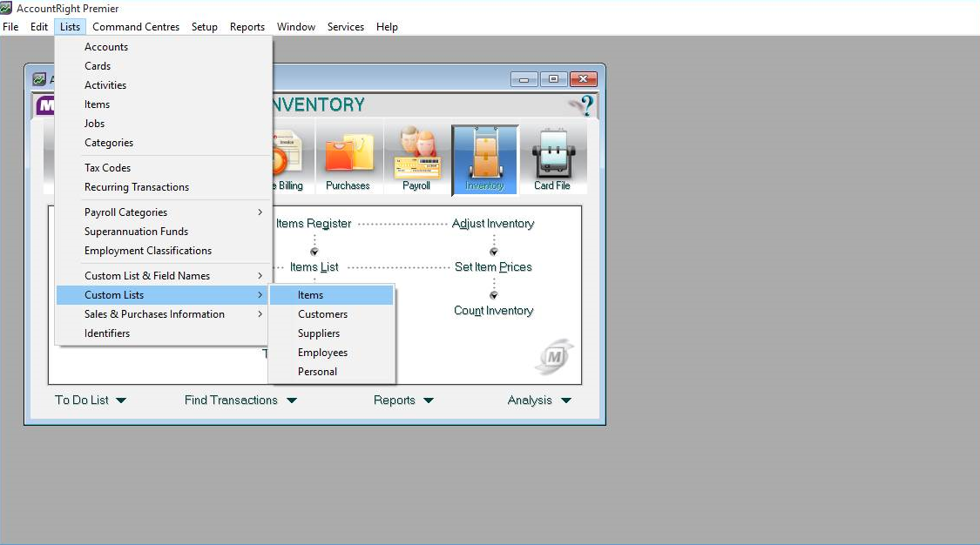
Task: Open Adjust Inventory task
Action: [493, 224]
